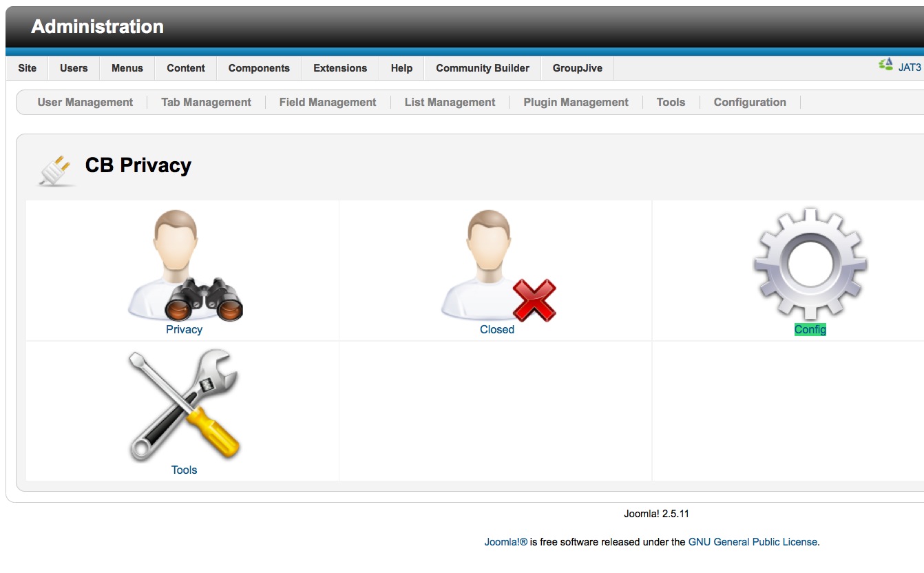Open the Closed user with red X icon
This screenshot has width=924, height=573.
click(498, 265)
